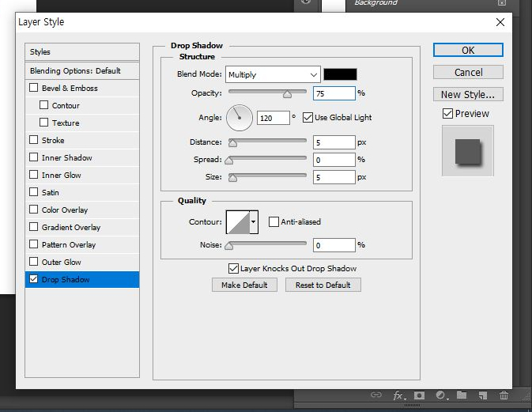Screen dimensions: 532x412
Task: Click the link layers icon in Layers panel
Action: 376,395
